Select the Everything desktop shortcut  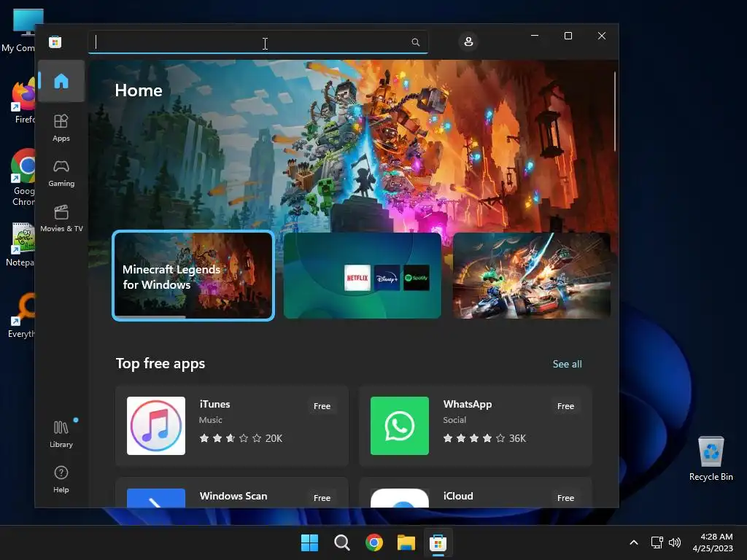click(20, 315)
